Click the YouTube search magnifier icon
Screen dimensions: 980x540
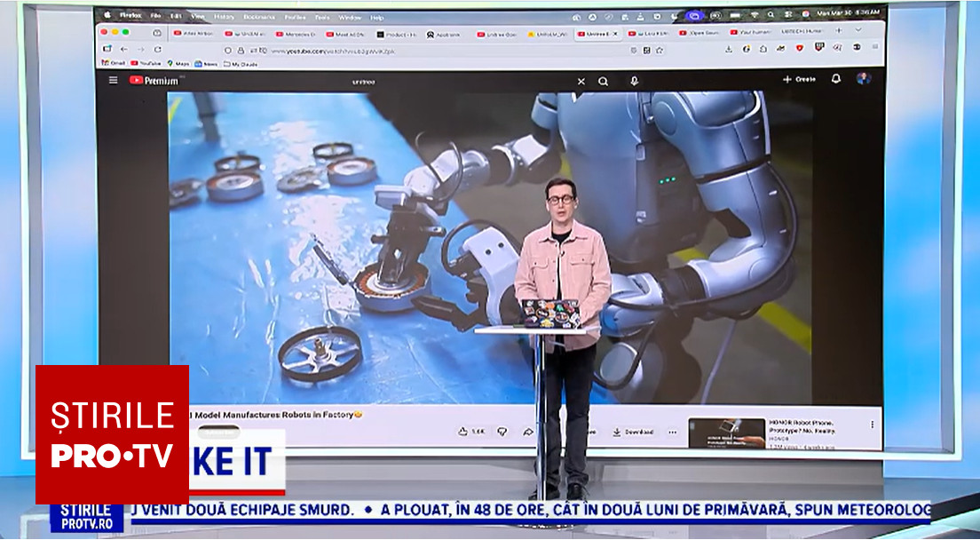pos(604,81)
